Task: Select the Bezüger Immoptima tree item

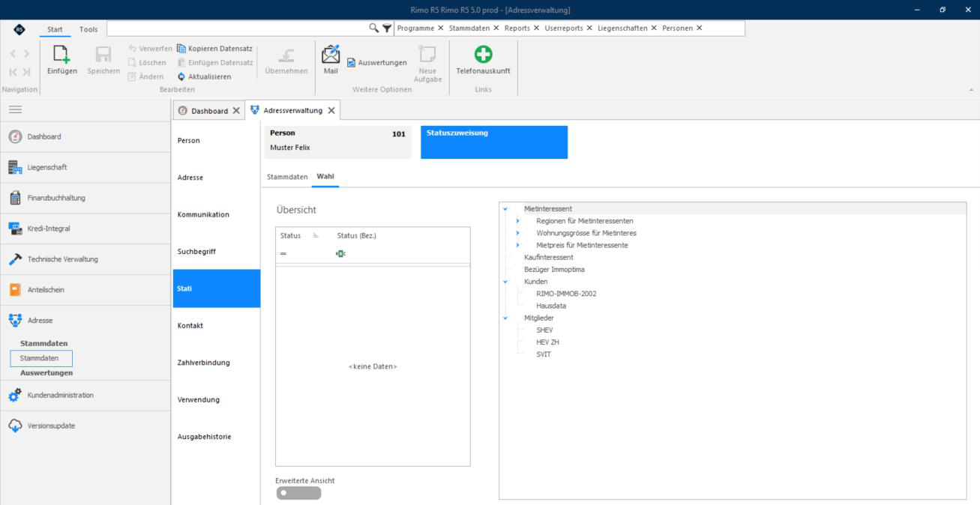Action: 554,269
